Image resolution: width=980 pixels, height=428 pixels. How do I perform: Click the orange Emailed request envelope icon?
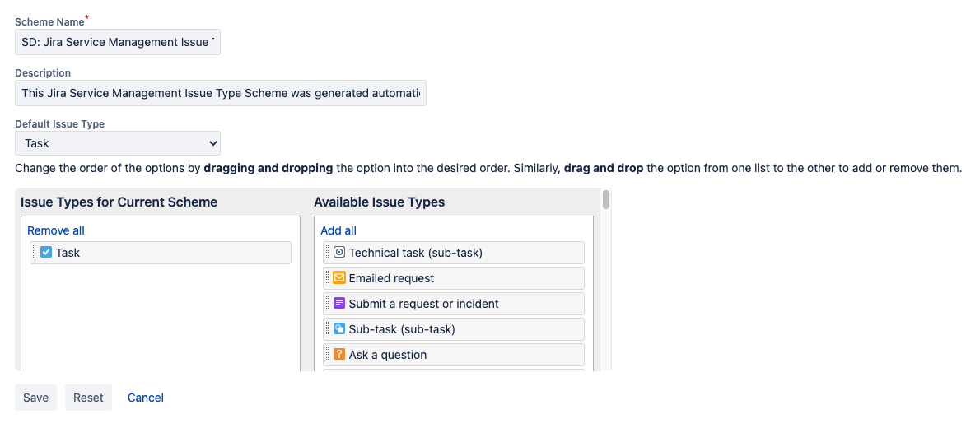(338, 278)
